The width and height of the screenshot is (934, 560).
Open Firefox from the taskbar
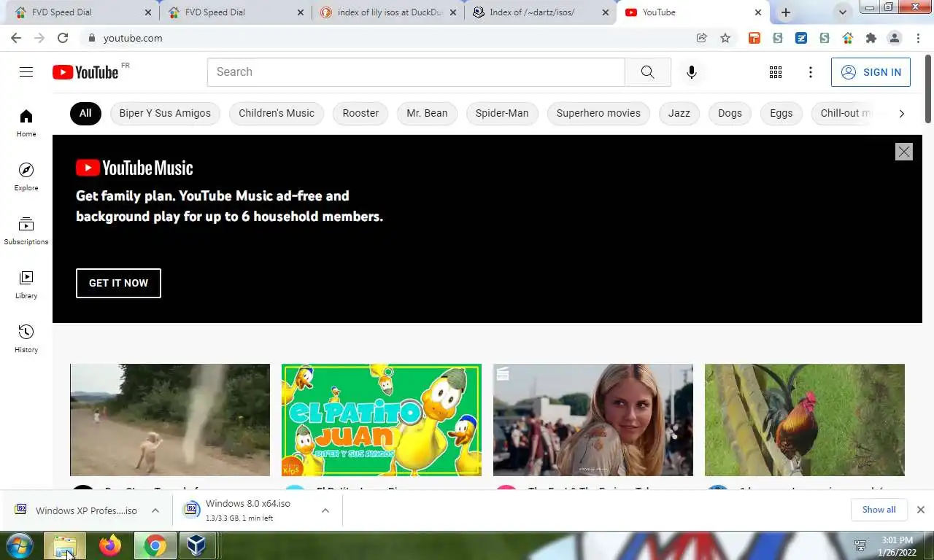[110, 545]
